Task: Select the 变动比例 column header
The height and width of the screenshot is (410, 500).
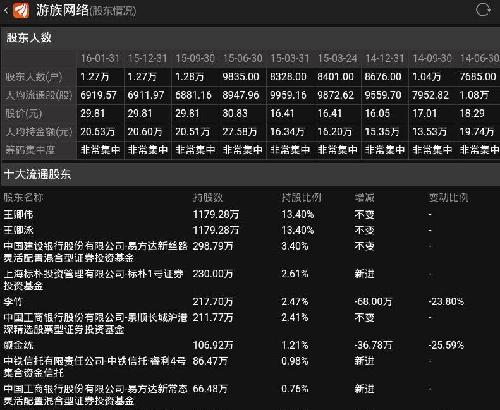Action: [x=448, y=198]
